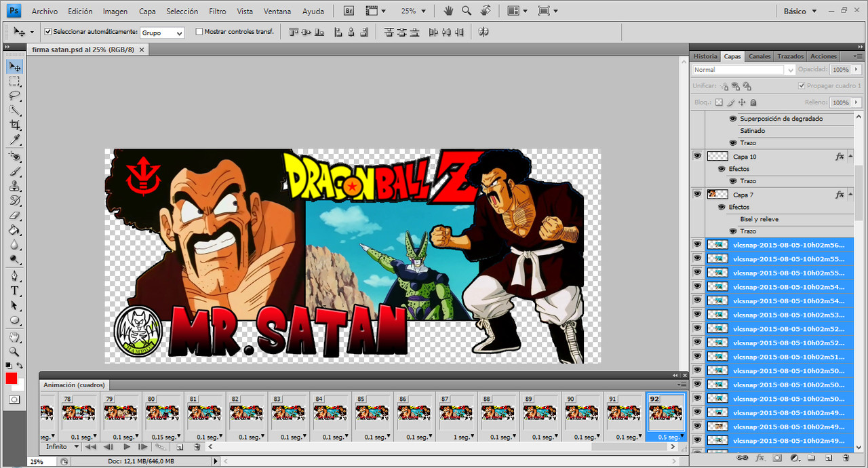868x468 pixels.
Task: Select the Blur tool
Action: 14,245
